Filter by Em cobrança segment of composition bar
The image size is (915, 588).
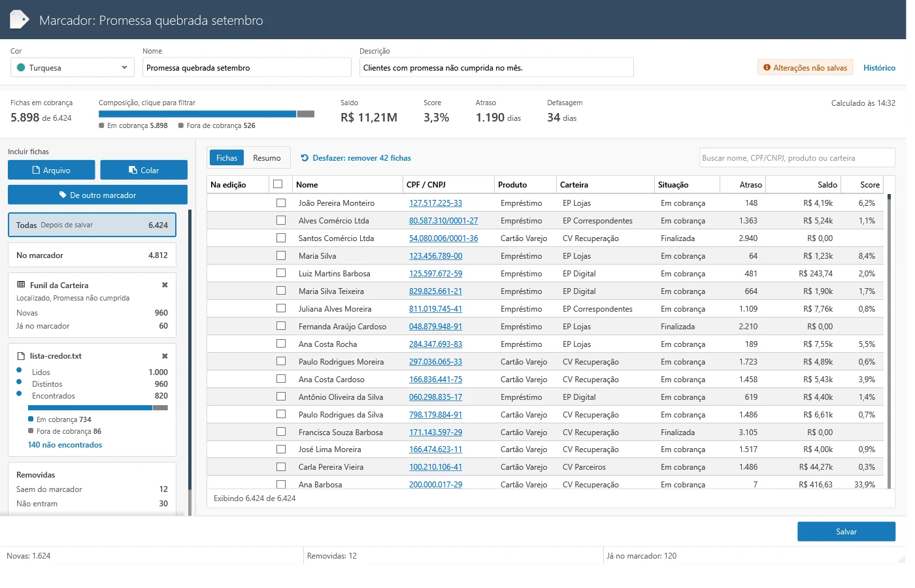pos(197,114)
